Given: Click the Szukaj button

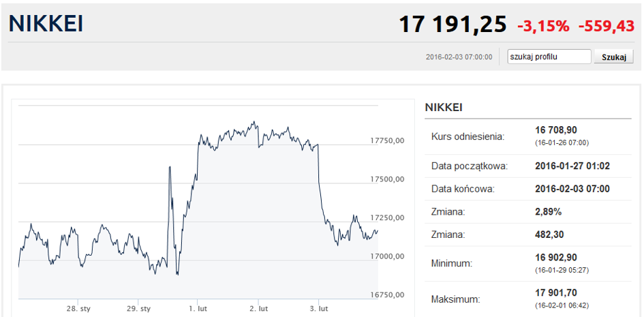Looking at the screenshot, I should 613,57.
